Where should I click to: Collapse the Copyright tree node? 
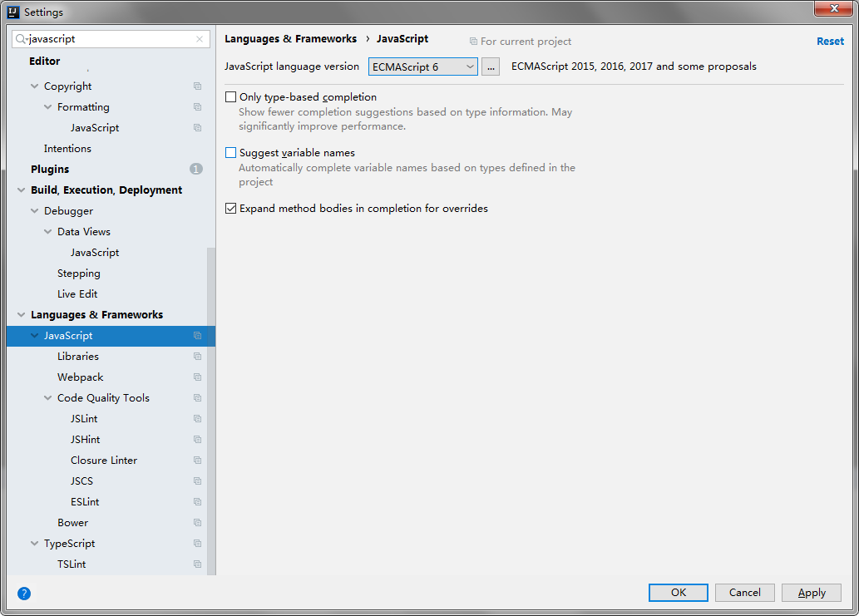pyautogui.click(x=35, y=86)
